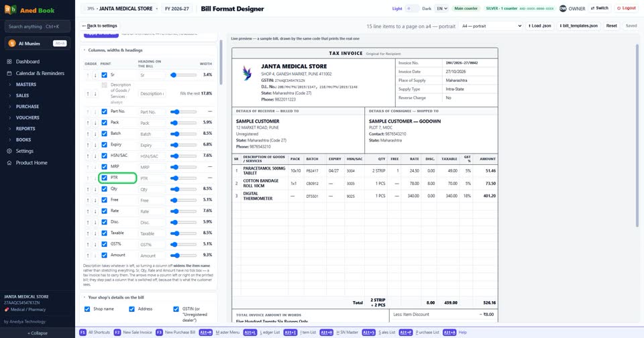Toggle the Shop name checkbox
Image resolution: width=644 pixels, height=338 pixels.
[x=87, y=309]
